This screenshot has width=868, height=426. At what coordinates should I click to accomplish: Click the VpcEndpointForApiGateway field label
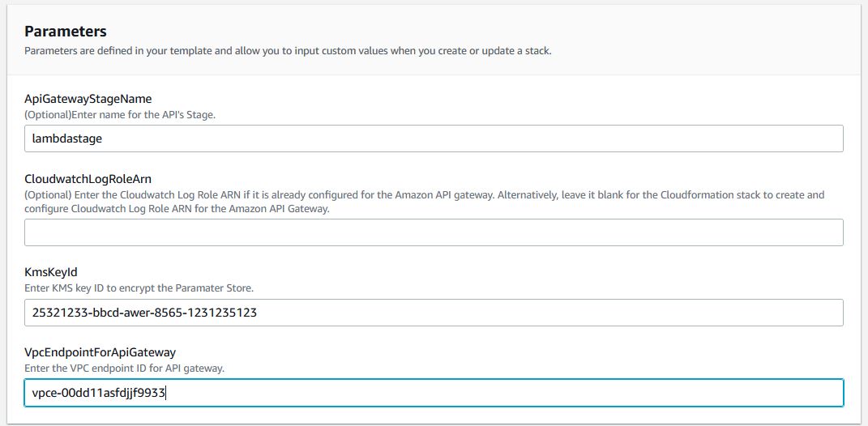(x=100, y=353)
